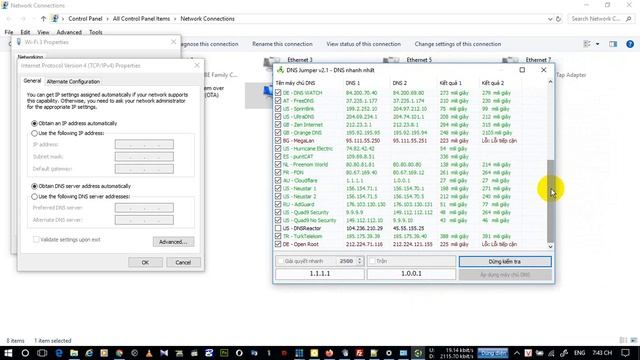Switch to details view in status bar

623,340
